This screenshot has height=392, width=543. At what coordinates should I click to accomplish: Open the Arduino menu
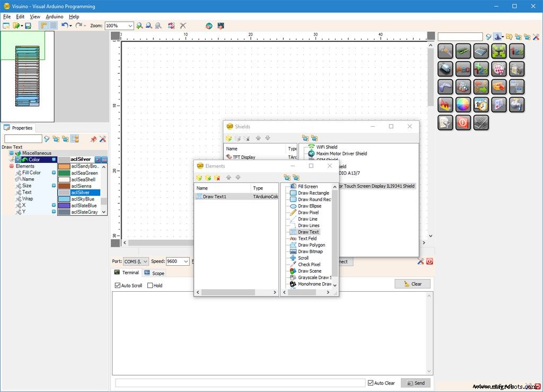click(54, 16)
